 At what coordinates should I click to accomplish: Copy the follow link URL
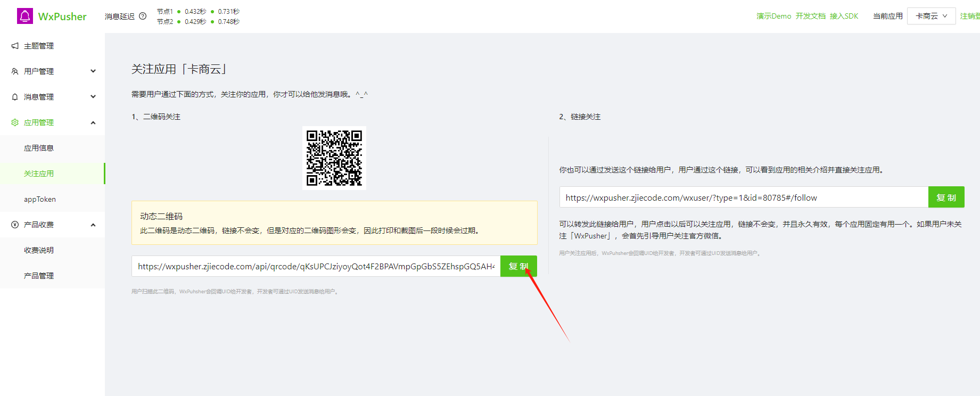coord(946,197)
